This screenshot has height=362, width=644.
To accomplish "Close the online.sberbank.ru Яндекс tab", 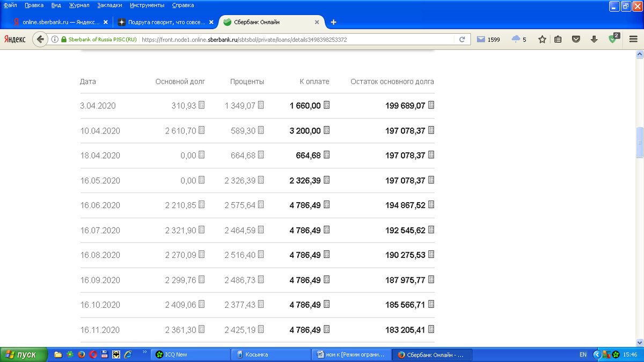I will tap(105, 22).
